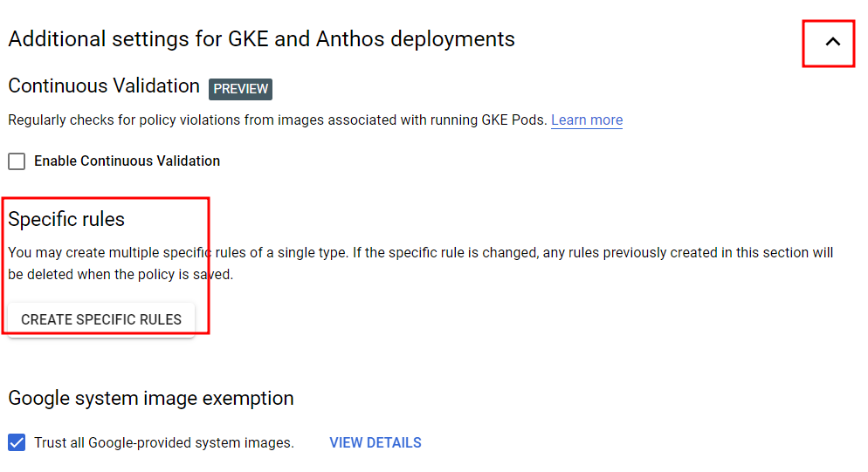
Task: Open the Learn more link
Action: (x=587, y=120)
